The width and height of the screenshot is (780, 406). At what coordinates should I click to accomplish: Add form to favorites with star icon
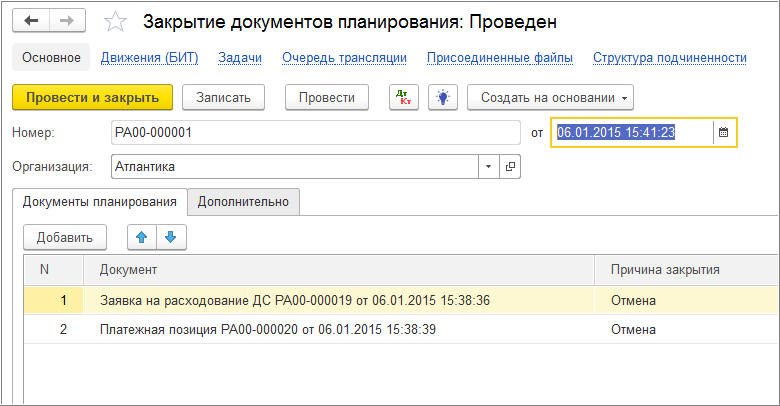[x=116, y=22]
